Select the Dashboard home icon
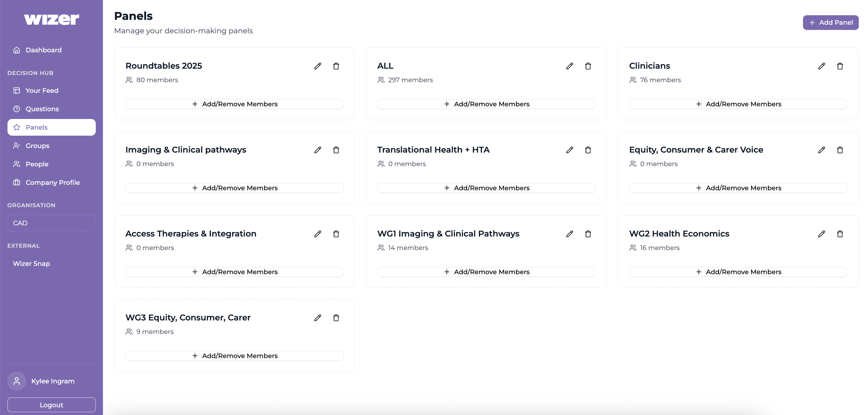The height and width of the screenshot is (415, 868). tap(17, 50)
